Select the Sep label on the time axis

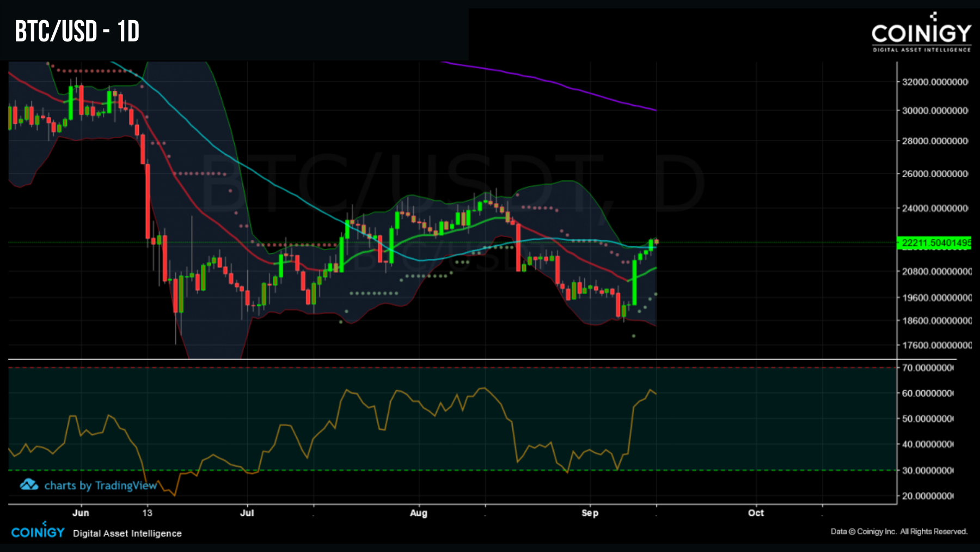[591, 513]
